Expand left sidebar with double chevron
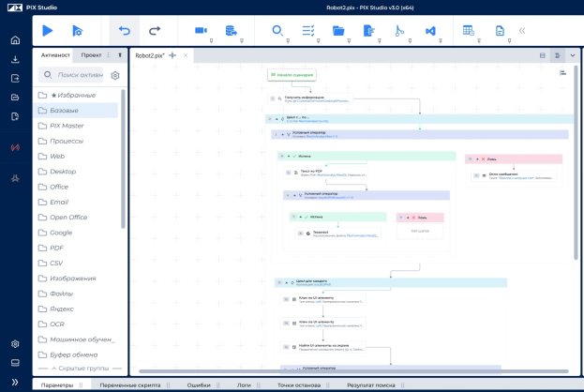 [x=15, y=382]
